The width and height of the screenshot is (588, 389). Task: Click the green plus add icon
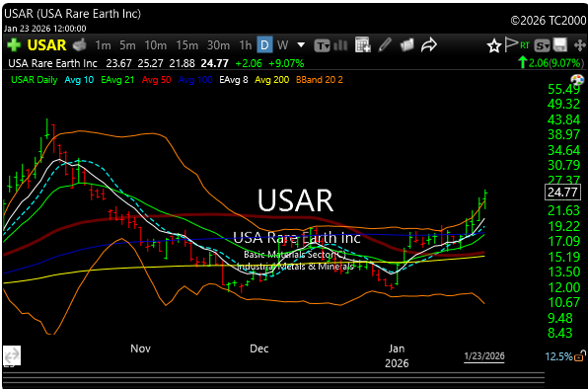pos(14,45)
